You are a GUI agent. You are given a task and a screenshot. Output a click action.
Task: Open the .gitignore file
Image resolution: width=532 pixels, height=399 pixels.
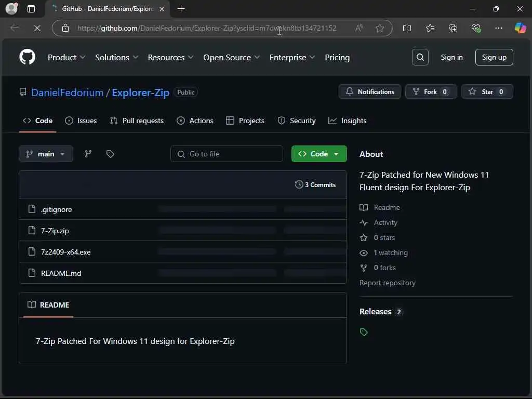coord(56,209)
